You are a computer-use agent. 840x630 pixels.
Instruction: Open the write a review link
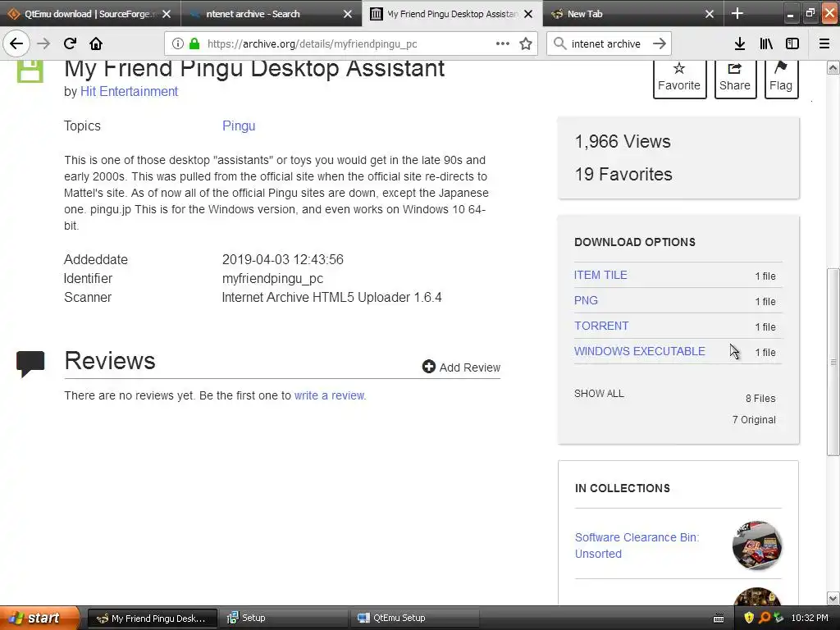point(330,395)
